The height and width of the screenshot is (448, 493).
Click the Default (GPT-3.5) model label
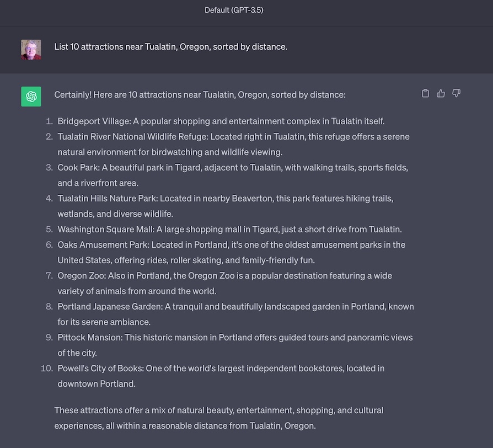click(234, 10)
